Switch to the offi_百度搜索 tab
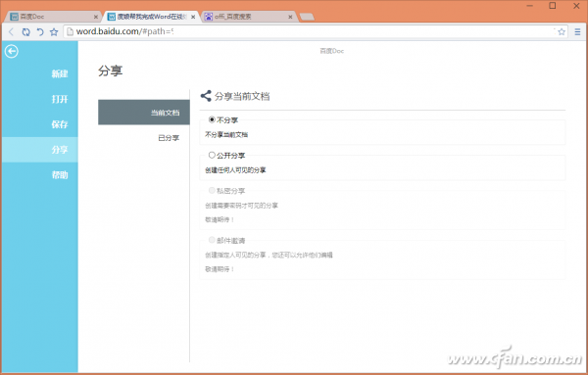588x375 pixels. click(x=249, y=17)
